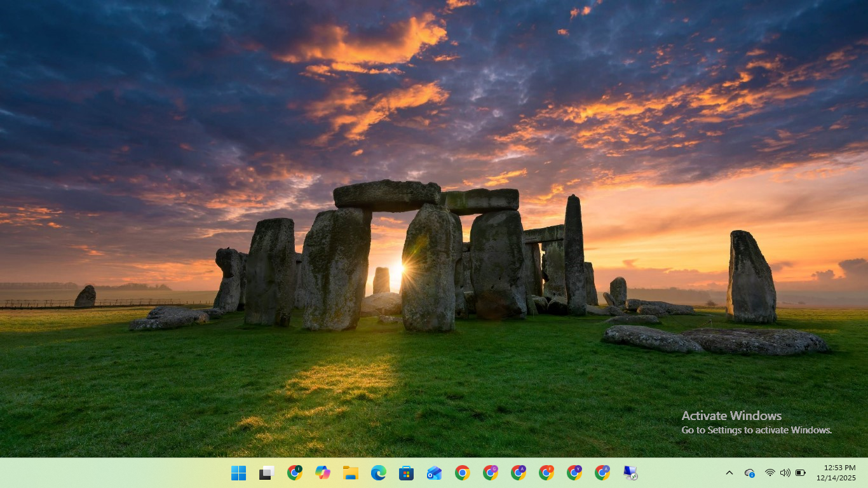
Task: Open the Wi-Fi network settings flyout
Action: 770,473
